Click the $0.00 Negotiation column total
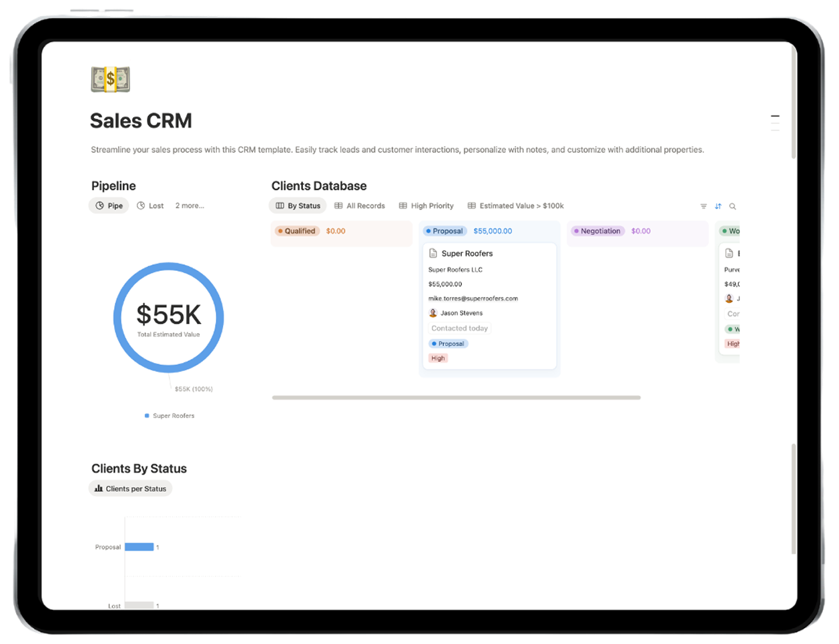 click(641, 231)
